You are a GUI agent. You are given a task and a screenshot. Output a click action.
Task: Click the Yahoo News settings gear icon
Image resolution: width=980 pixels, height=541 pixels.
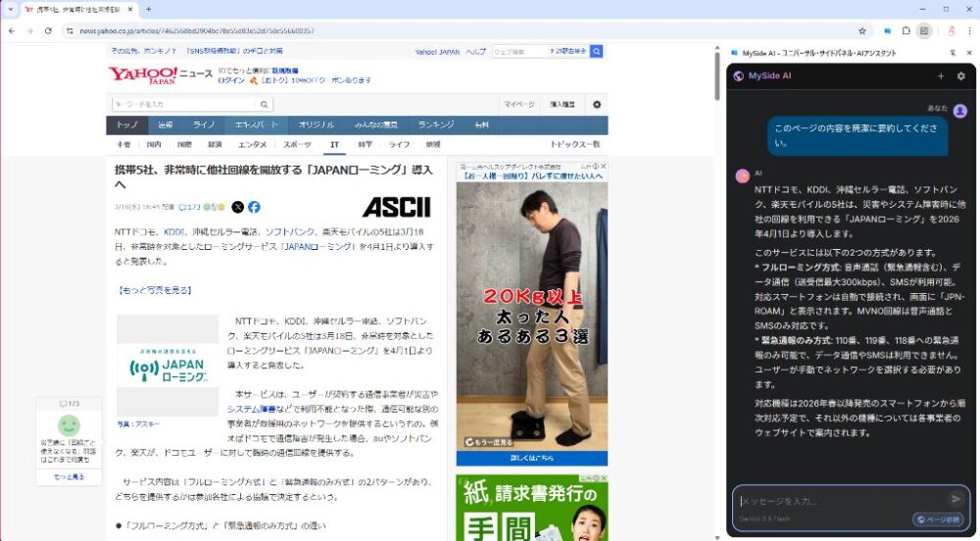point(596,104)
